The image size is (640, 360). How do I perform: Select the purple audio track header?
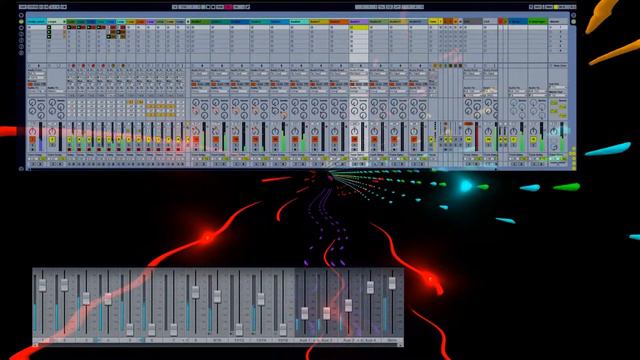click(359, 21)
